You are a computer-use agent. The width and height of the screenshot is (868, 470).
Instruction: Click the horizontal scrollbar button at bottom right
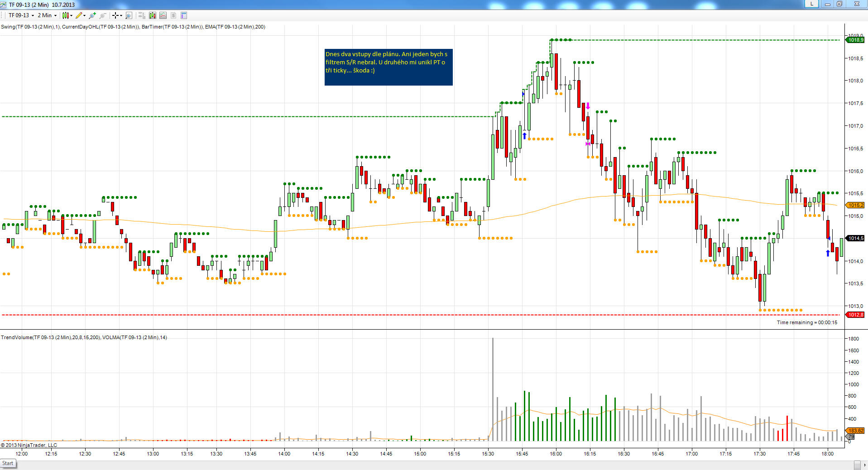pyautogui.click(x=857, y=465)
